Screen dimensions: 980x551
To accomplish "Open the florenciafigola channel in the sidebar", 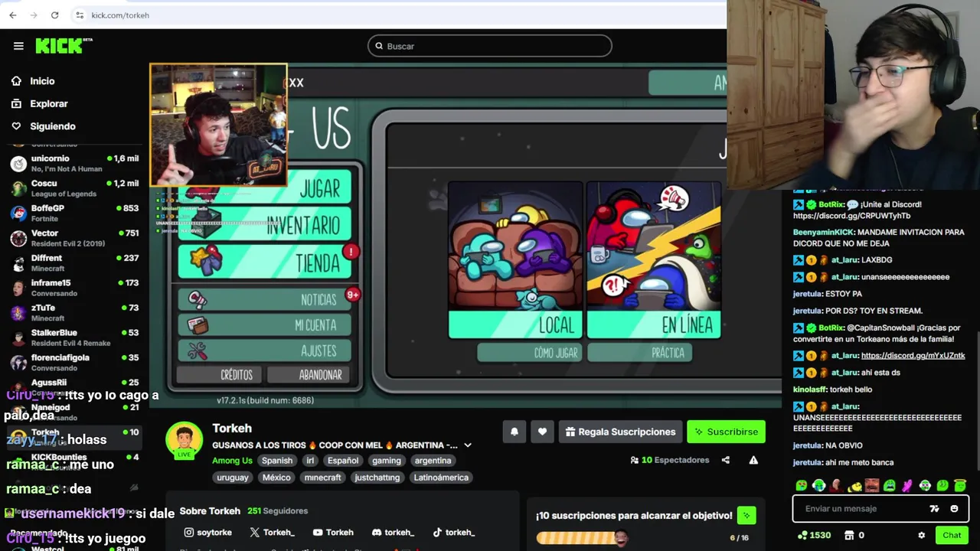I will pyautogui.click(x=74, y=362).
